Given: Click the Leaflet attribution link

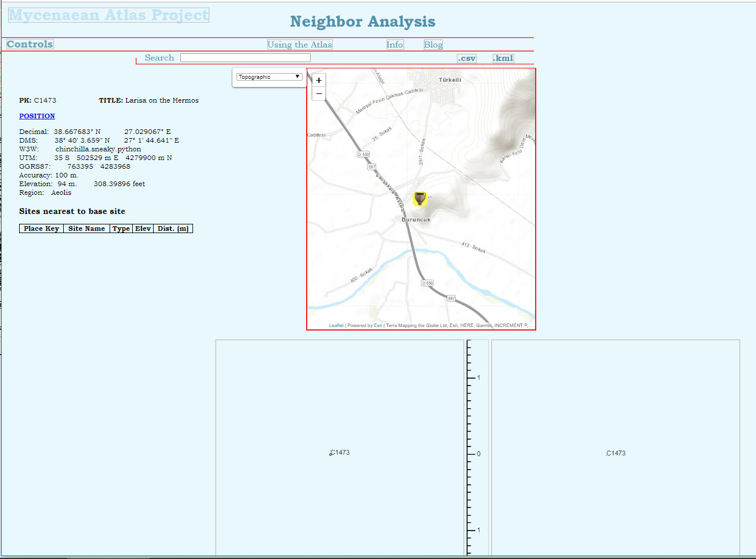Looking at the screenshot, I should (x=336, y=325).
